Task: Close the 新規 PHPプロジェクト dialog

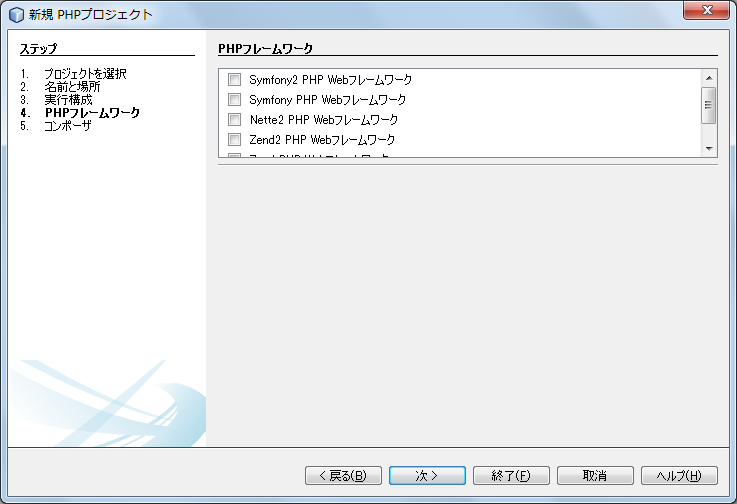Action: (706, 10)
